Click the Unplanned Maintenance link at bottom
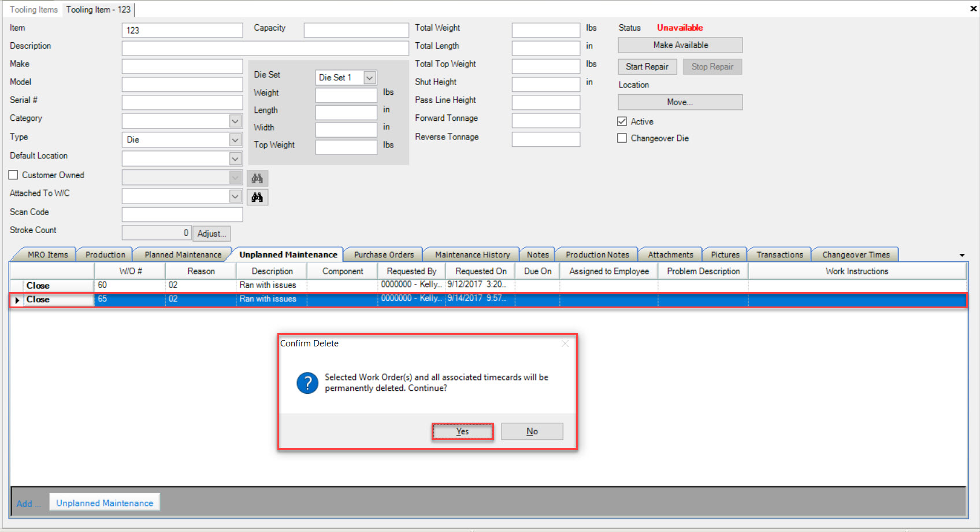 click(x=105, y=503)
